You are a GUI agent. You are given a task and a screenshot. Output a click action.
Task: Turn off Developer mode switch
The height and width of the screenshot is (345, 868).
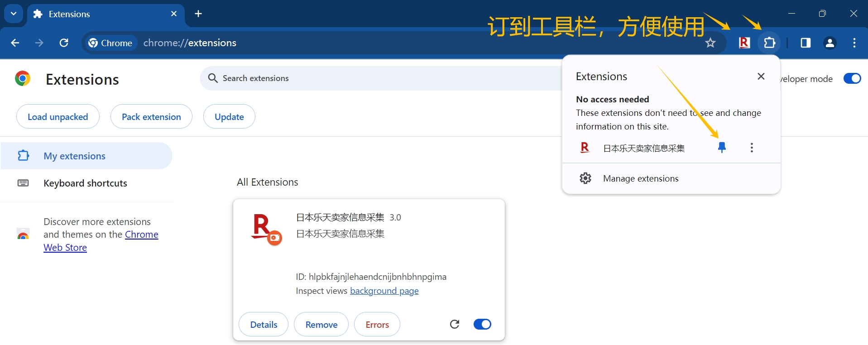(852, 79)
